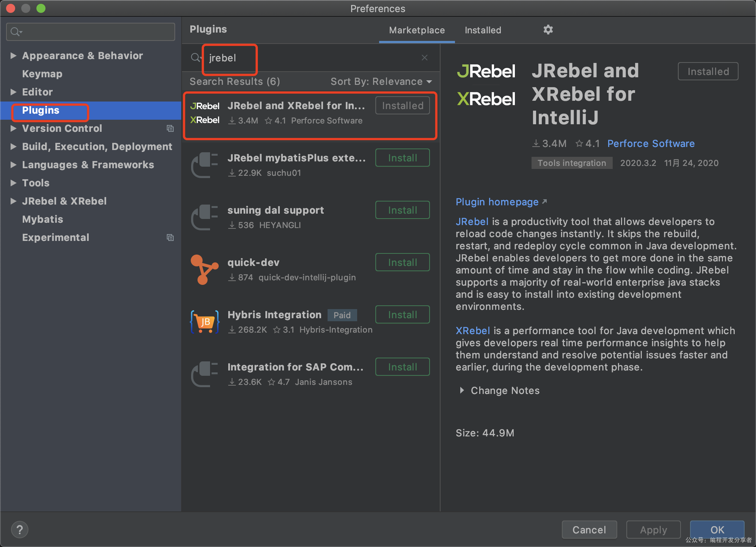Install Integration for SAP Commerce plugin

pyautogui.click(x=402, y=367)
